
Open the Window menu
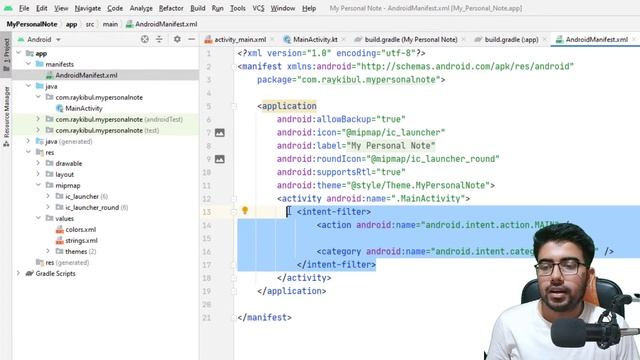(283, 8)
